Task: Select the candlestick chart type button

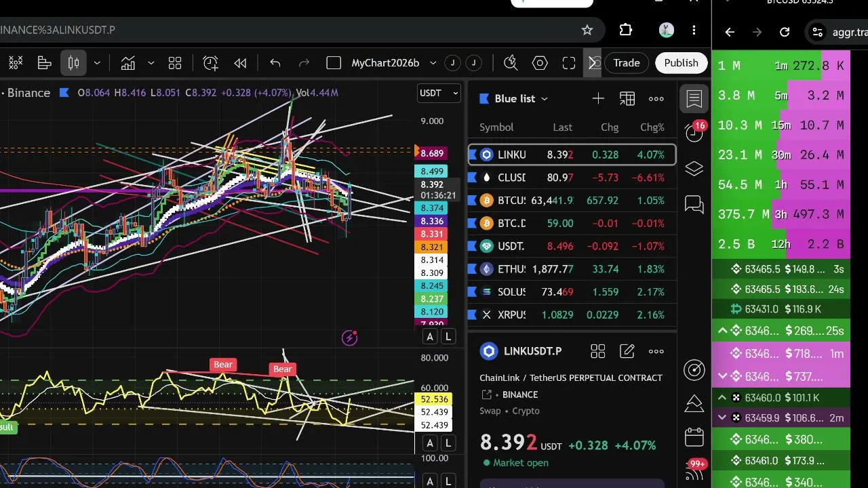Action: (74, 63)
